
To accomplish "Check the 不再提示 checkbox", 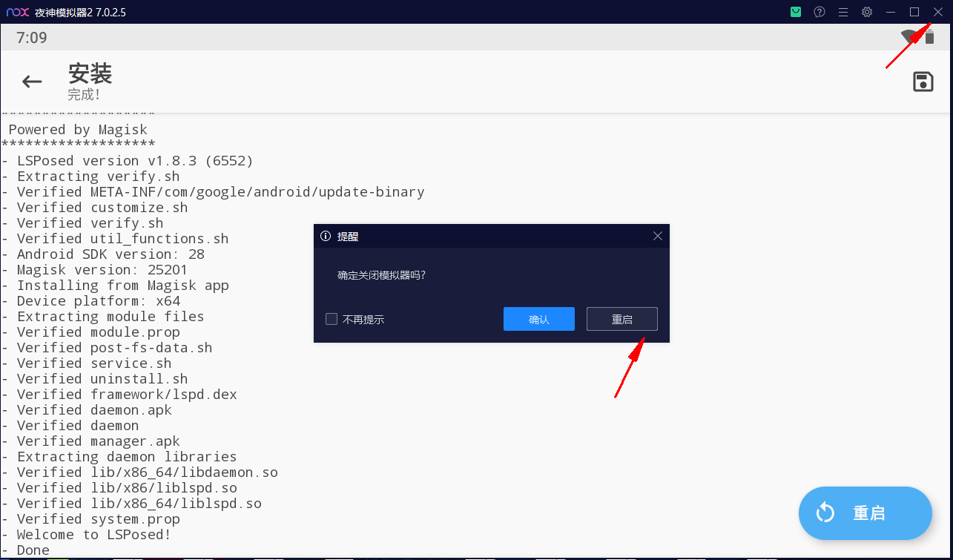I will click(332, 319).
